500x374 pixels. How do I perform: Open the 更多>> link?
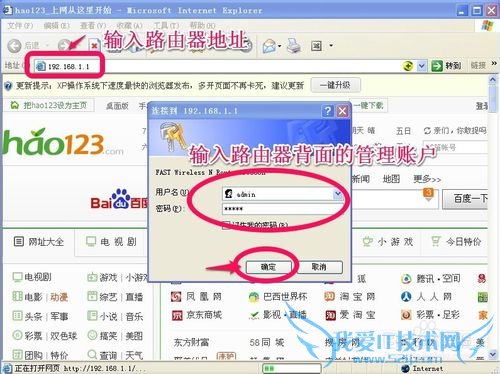coord(427,179)
